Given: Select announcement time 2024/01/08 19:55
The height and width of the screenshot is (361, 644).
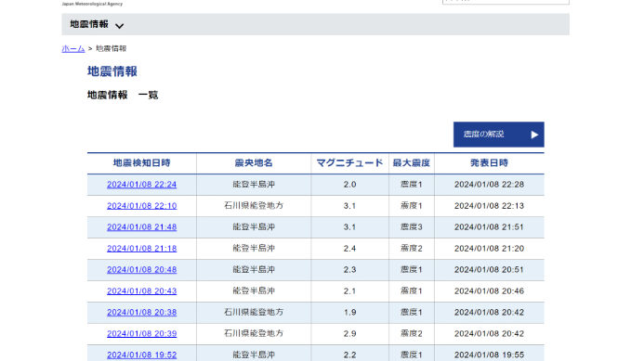Looking at the screenshot, I should (489, 355).
